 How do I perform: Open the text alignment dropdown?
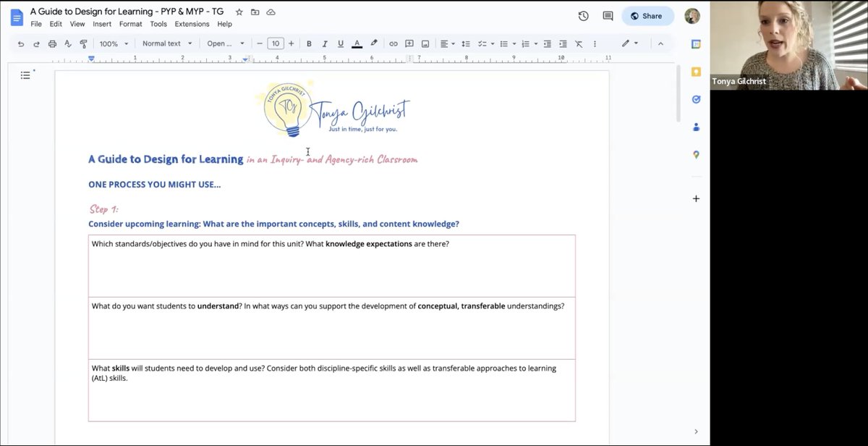tap(448, 43)
